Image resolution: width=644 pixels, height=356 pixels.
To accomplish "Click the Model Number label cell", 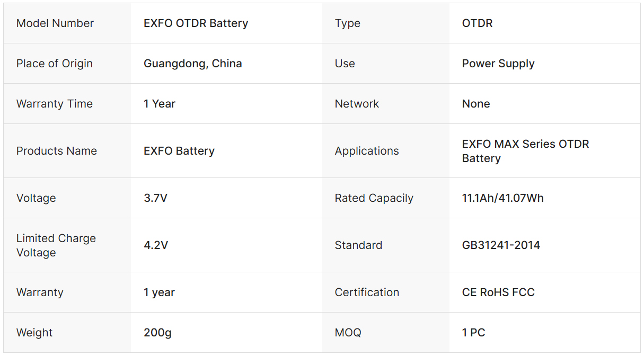I will 55,23.
